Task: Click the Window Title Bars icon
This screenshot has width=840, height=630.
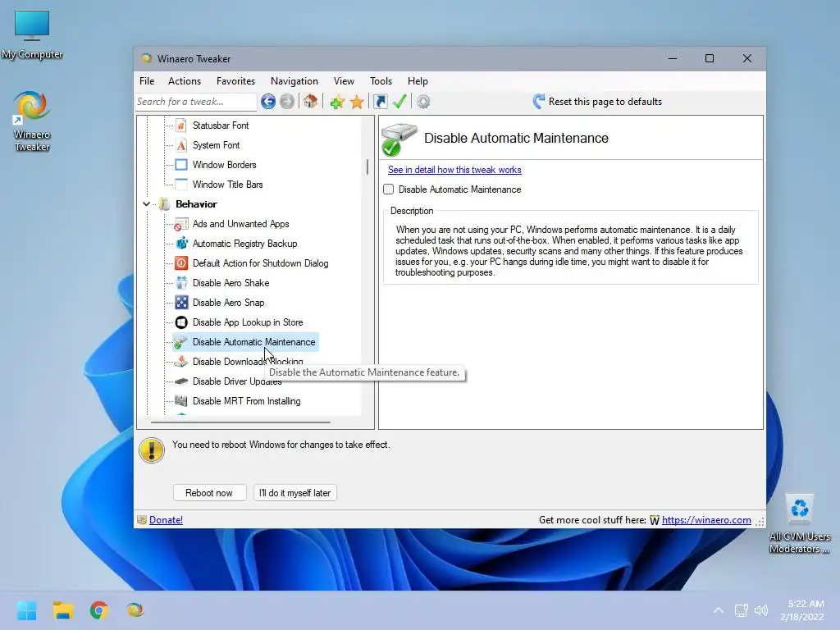Action: click(181, 185)
